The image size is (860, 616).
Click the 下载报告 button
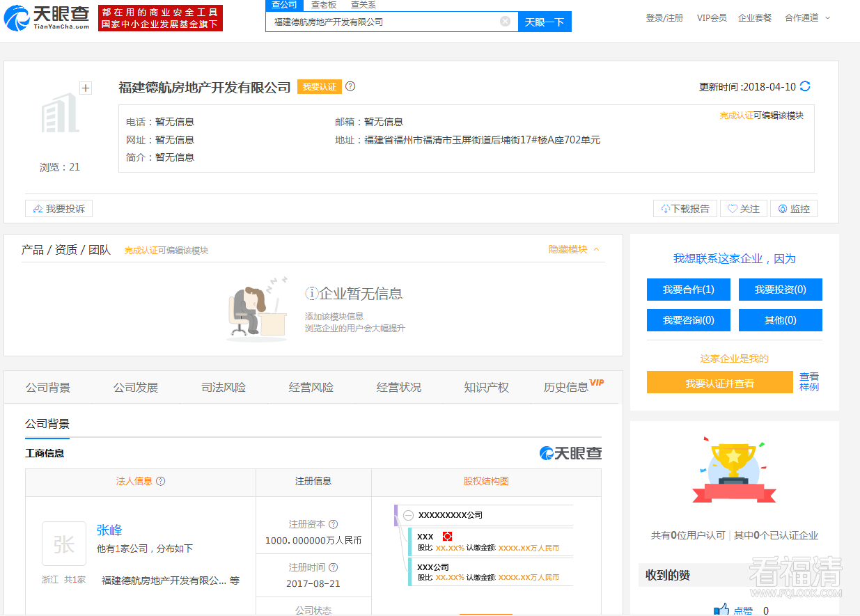[x=685, y=209]
